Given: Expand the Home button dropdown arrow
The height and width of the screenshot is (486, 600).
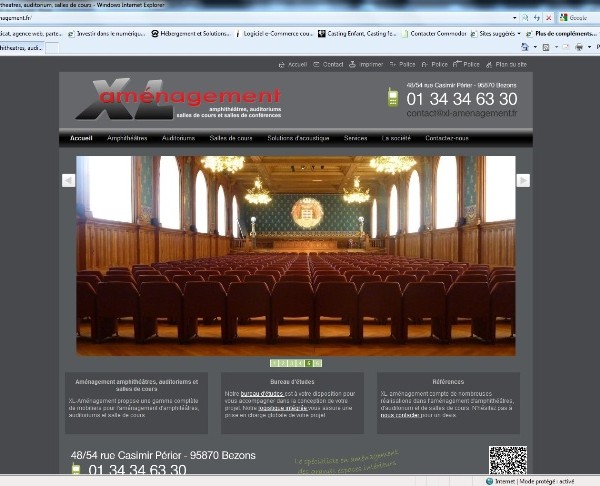Looking at the screenshot, I should click(535, 47).
